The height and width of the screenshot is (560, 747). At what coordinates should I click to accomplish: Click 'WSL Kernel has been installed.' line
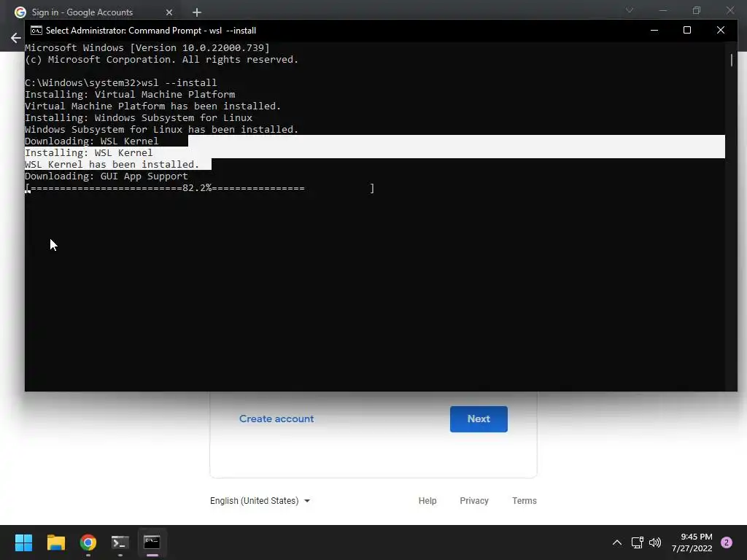(x=112, y=164)
